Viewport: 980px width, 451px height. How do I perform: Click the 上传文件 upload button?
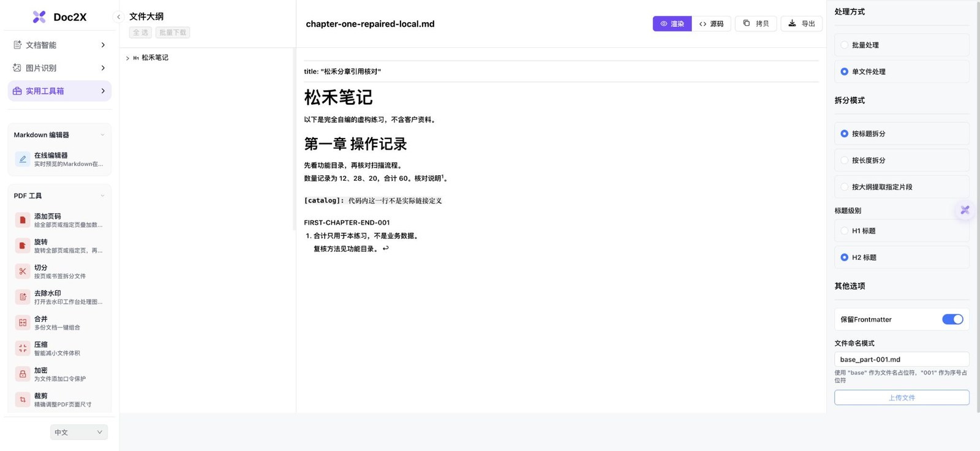(x=902, y=398)
